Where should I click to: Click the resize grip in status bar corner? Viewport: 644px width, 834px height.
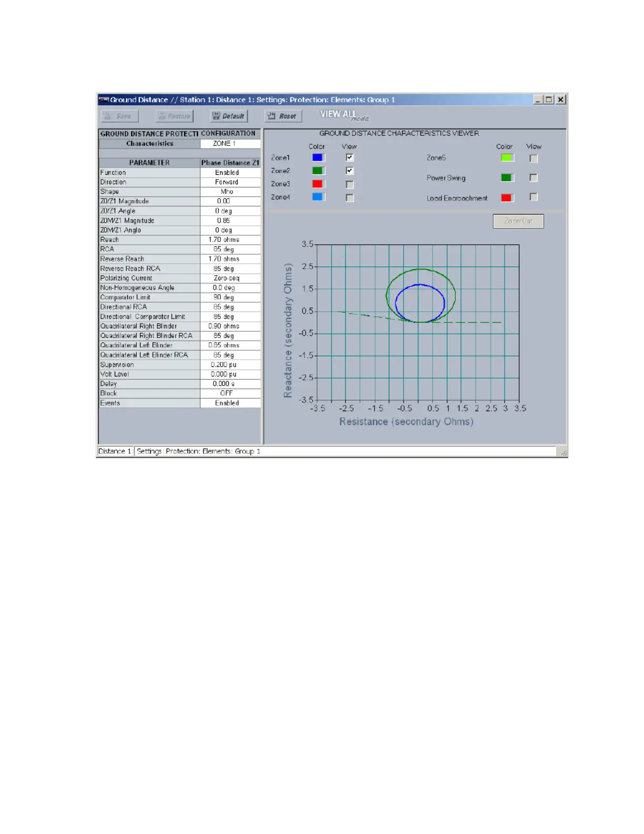(x=563, y=452)
